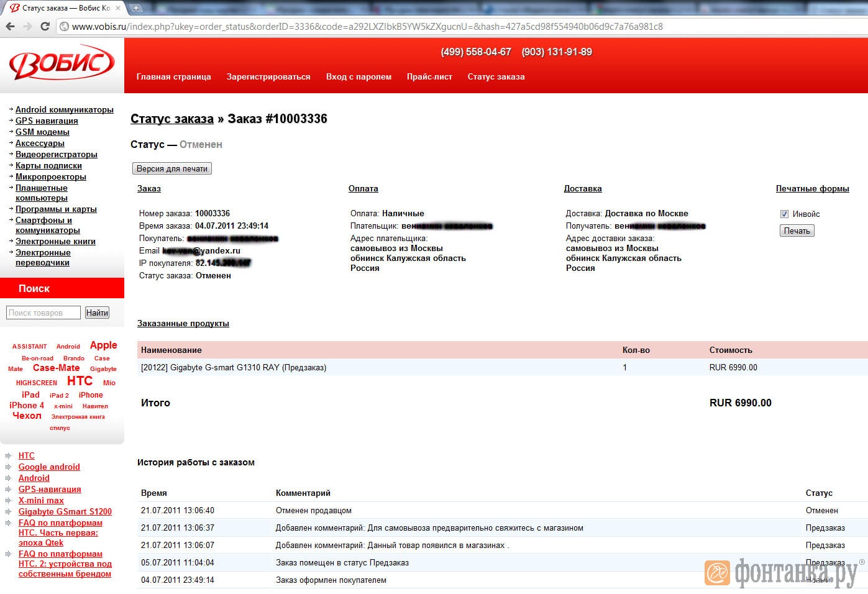This screenshot has width=868, height=594.
Task: Open Микропроекторы category
Action: pyautogui.click(x=51, y=176)
